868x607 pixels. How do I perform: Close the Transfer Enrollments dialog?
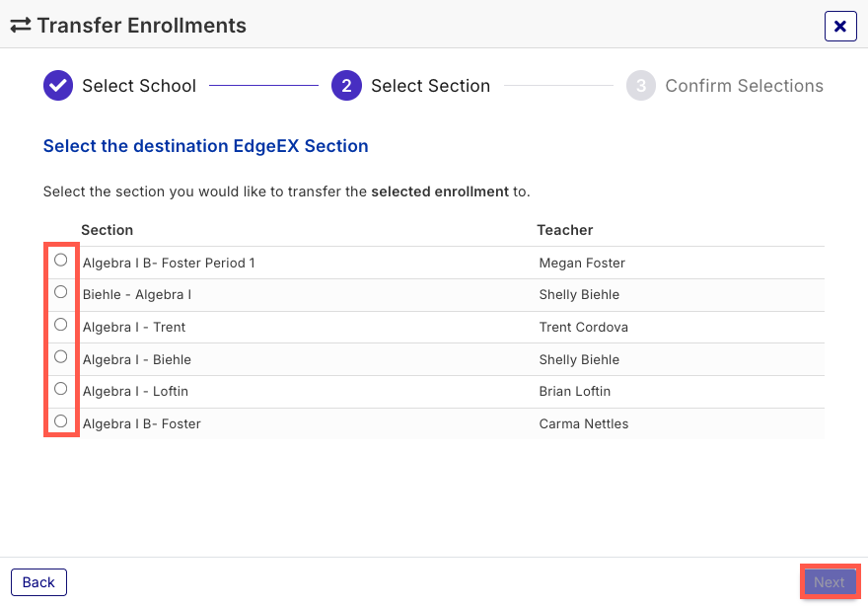tap(840, 26)
